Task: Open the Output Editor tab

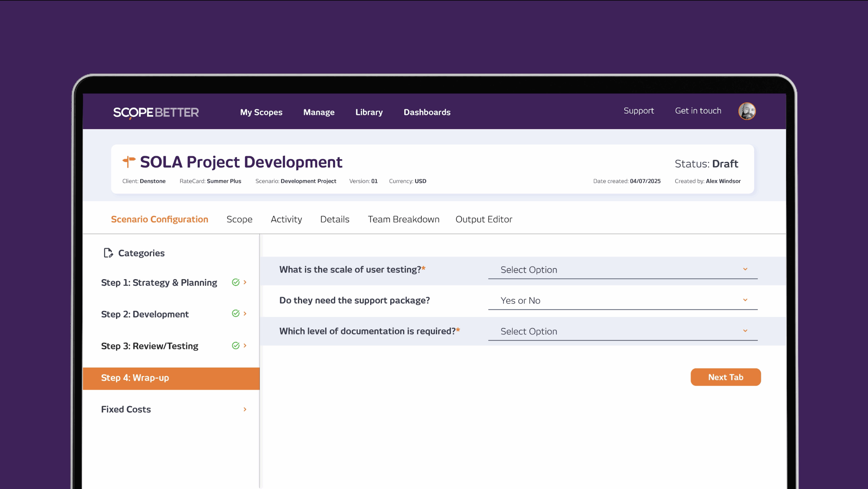Action: (x=484, y=220)
